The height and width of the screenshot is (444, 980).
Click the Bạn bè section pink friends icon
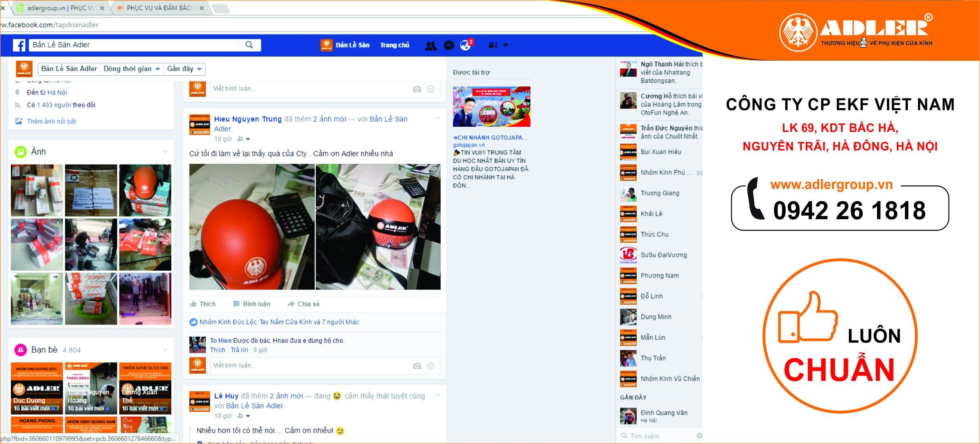21,350
